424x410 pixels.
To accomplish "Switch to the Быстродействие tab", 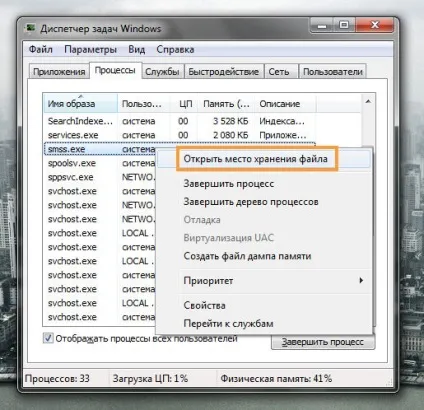I will click(224, 72).
